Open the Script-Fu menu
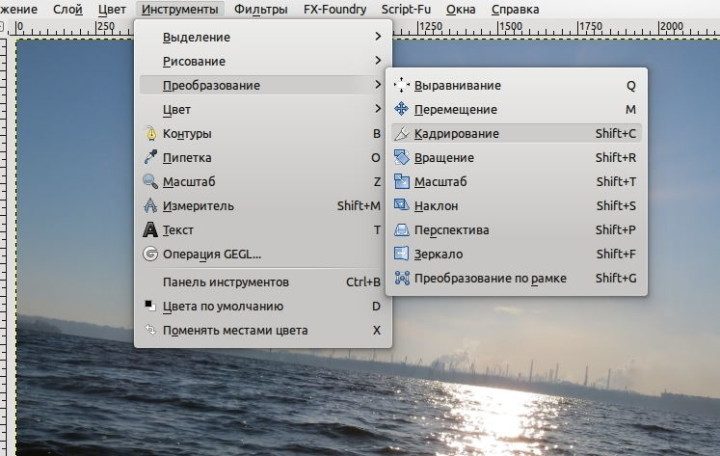720x456 pixels. pyautogui.click(x=405, y=9)
